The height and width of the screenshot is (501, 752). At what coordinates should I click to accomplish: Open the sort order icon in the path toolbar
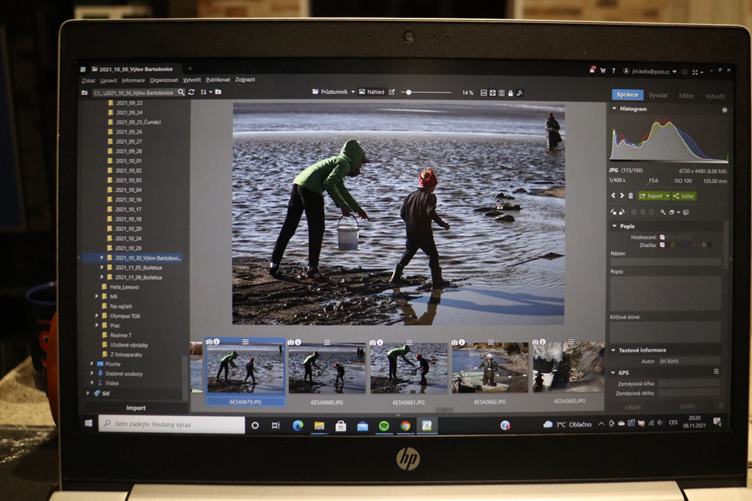tap(203, 92)
